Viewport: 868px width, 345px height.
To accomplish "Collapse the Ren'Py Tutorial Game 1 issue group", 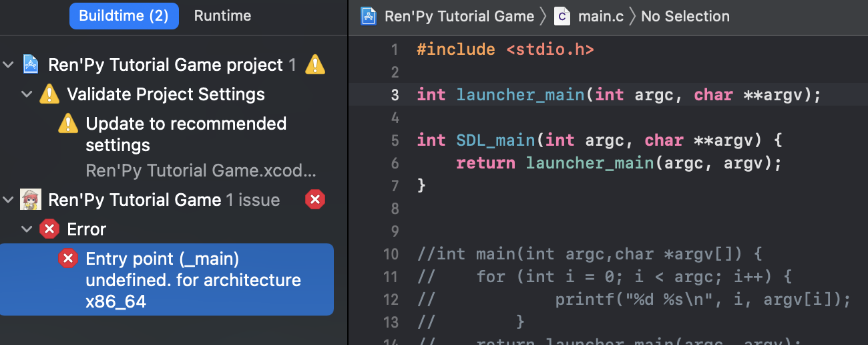I will 8,200.
